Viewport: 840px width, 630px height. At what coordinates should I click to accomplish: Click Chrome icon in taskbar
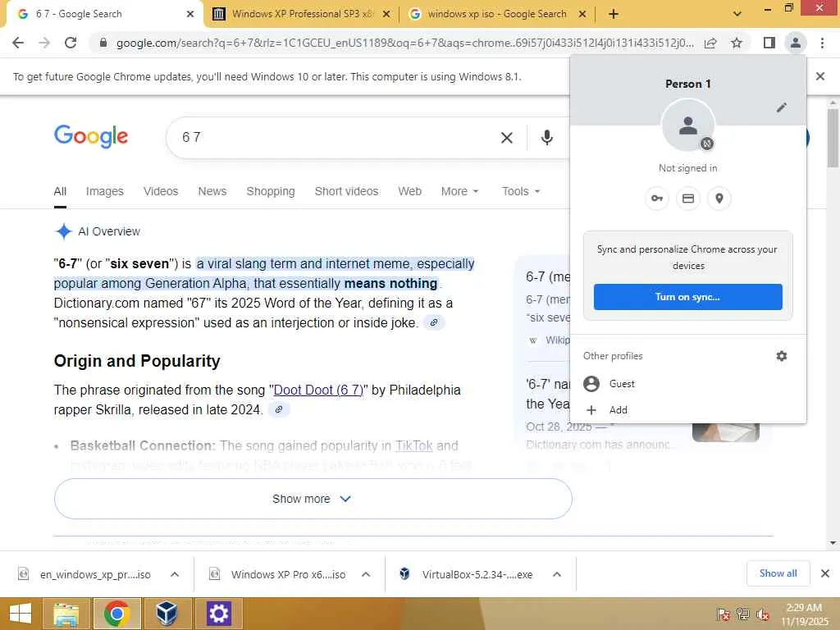coord(116,614)
